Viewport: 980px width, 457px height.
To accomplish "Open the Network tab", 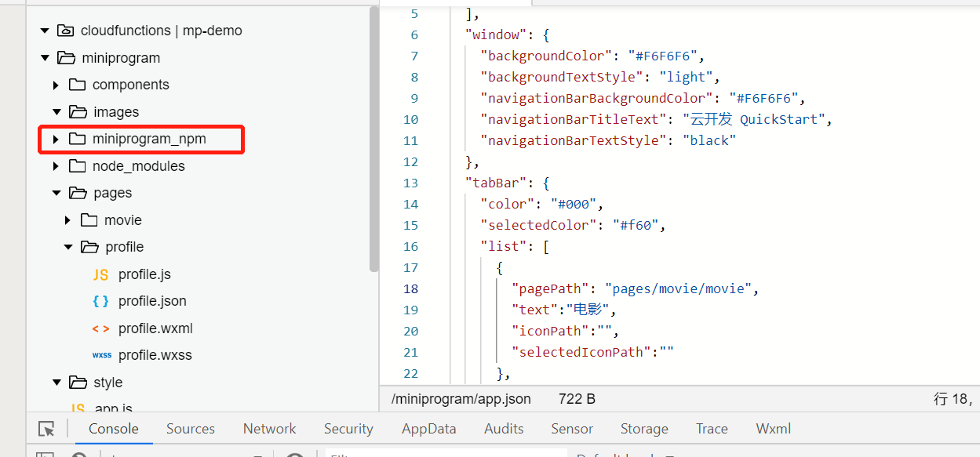I will click(x=269, y=429).
